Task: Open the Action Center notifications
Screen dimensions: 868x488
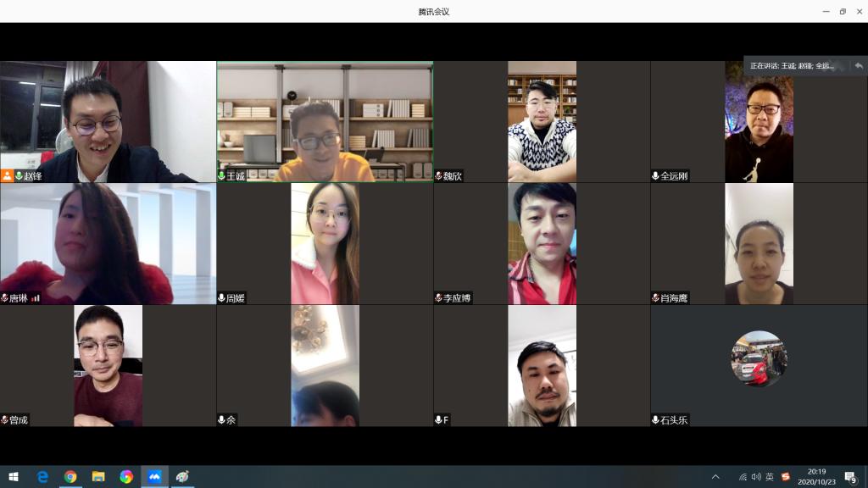Action: point(851,476)
